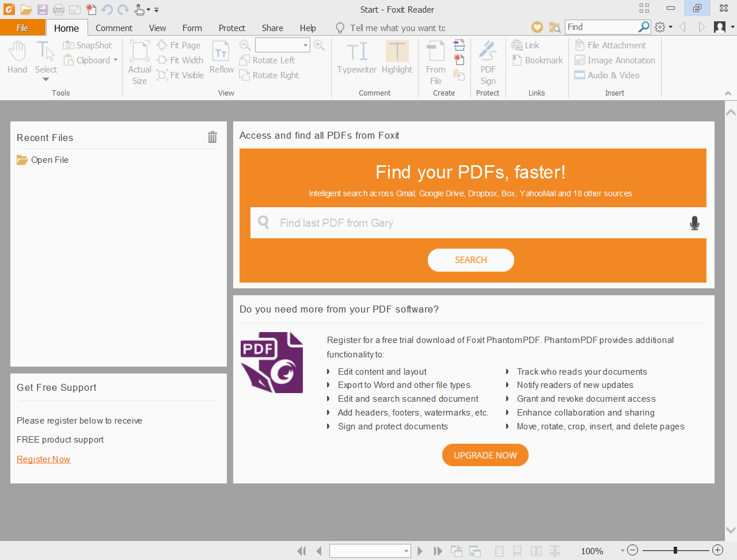Screen dimensions: 737x560
Task: Collapse the ribbon using the chevron
Action: click(728, 93)
